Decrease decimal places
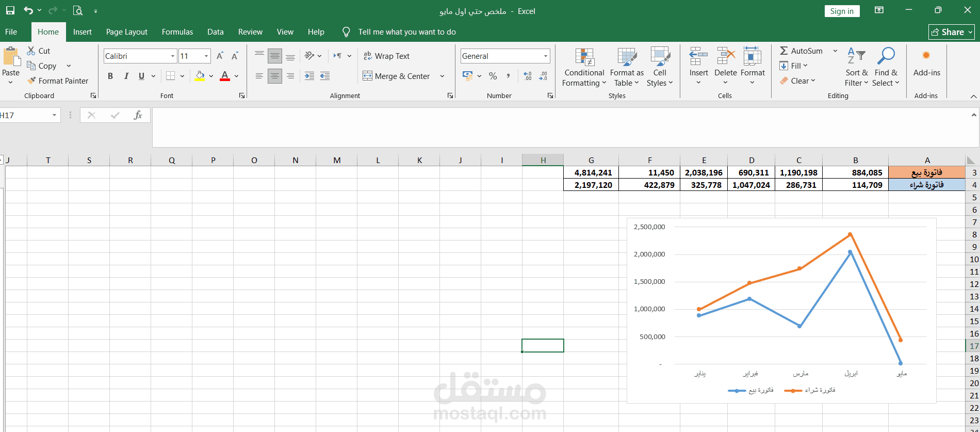Screen dimensions: 980x432 [x=543, y=76]
